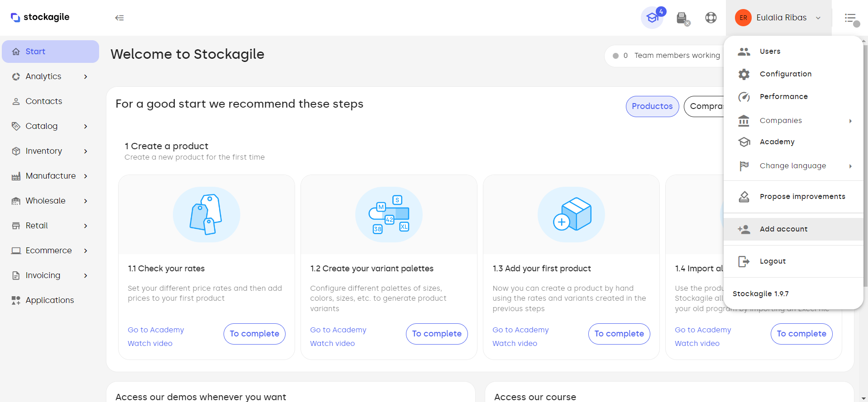Expand the Ecommerce submenu chevron
Image resolution: width=868 pixels, height=402 pixels.
tap(86, 251)
